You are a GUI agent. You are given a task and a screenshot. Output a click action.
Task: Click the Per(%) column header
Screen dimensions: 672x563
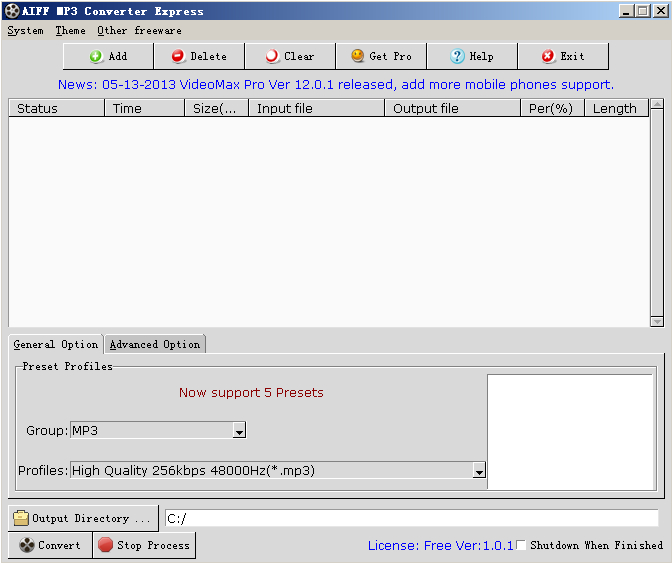553,108
